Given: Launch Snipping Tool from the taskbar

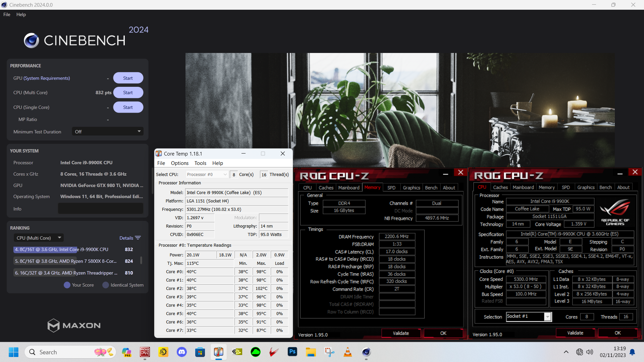Looking at the screenshot, I should [329, 352].
